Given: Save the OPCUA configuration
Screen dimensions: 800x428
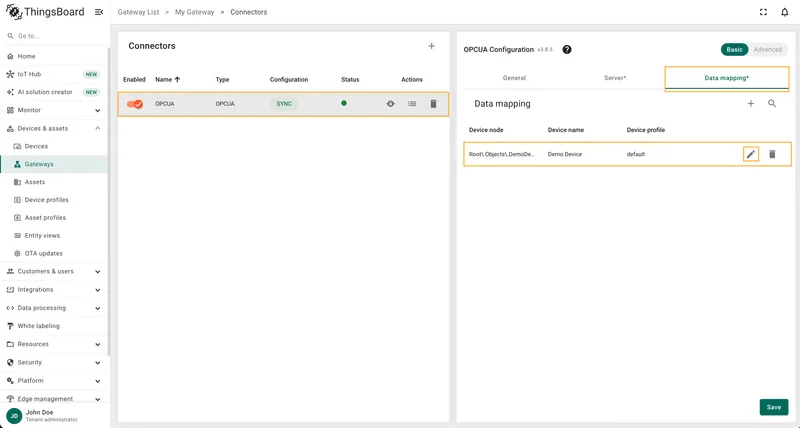Looking at the screenshot, I should click(x=773, y=407).
